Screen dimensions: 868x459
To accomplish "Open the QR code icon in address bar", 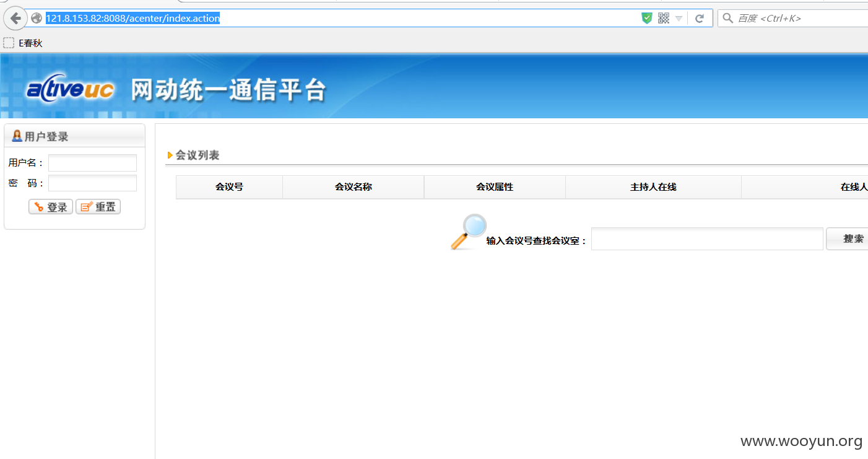I will 664,18.
